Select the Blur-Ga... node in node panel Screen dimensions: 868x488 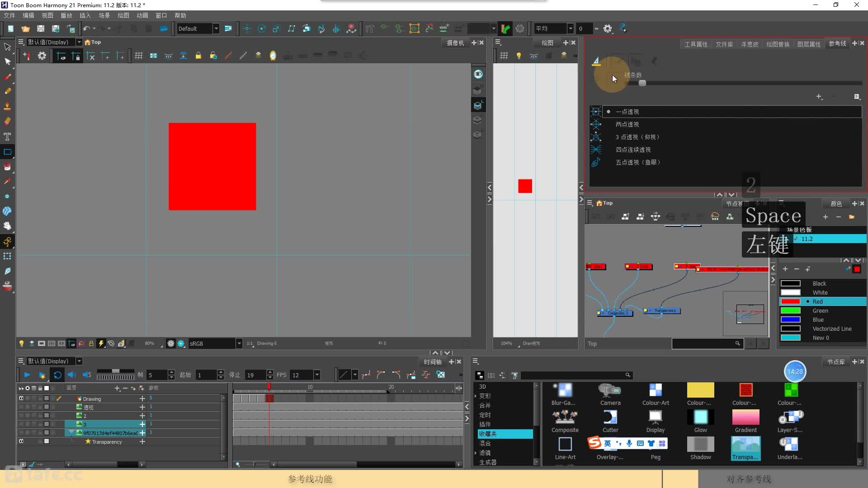pyautogui.click(x=564, y=393)
